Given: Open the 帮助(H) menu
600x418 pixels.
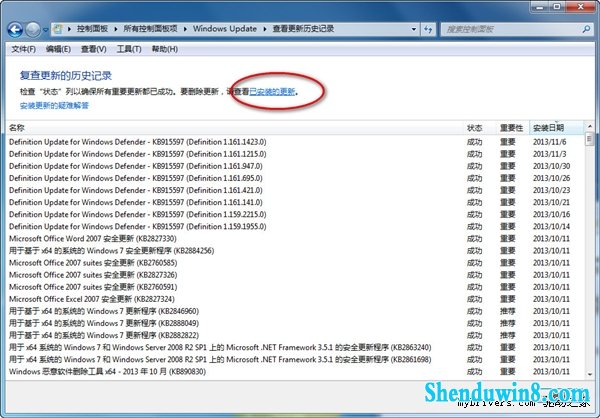Looking at the screenshot, I should pos(165,49).
